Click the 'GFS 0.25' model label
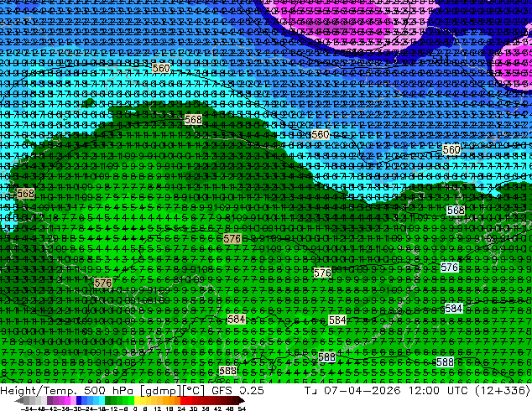 pyautogui.click(x=237, y=390)
